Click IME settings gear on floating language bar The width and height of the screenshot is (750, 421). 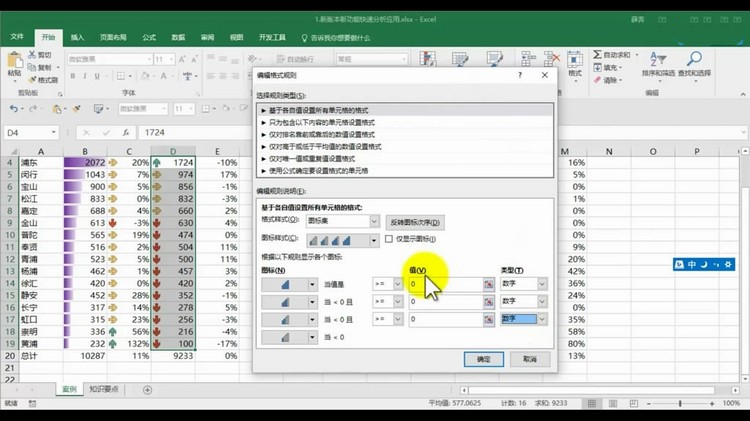pos(728,264)
